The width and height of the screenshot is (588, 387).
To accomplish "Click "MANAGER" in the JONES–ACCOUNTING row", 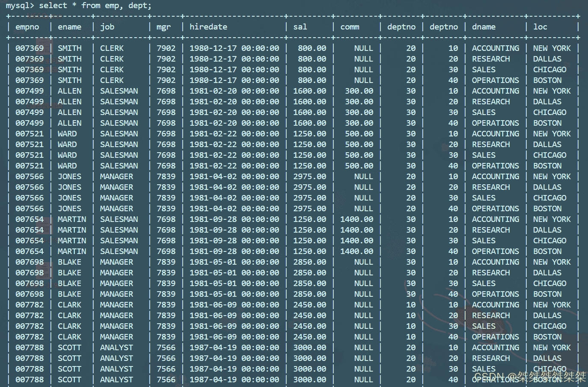I will point(116,177).
